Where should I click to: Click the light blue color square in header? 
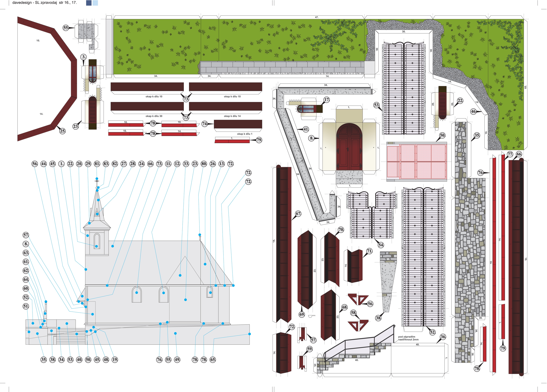click(x=95, y=3)
